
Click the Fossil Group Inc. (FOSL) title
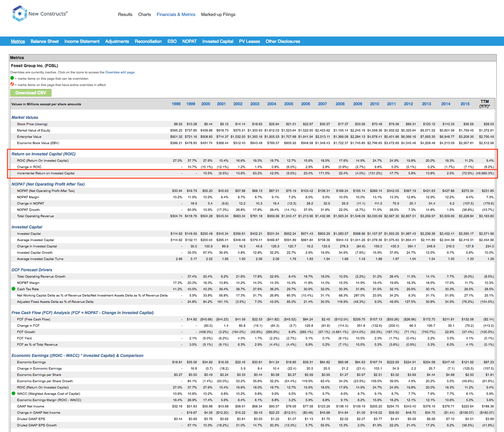[35, 66]
